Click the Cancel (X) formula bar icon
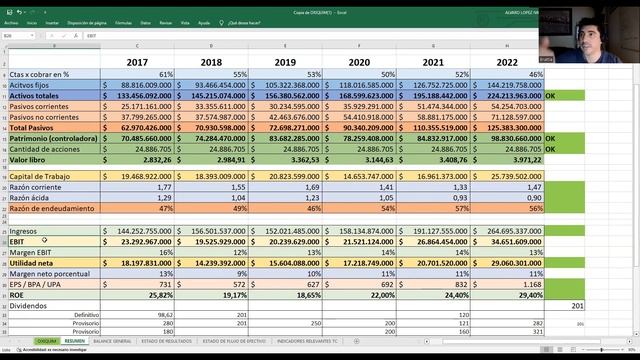Image resolution: width=640 pixels, height=360 pixels. pyautogui.click(x=52, y=36)
